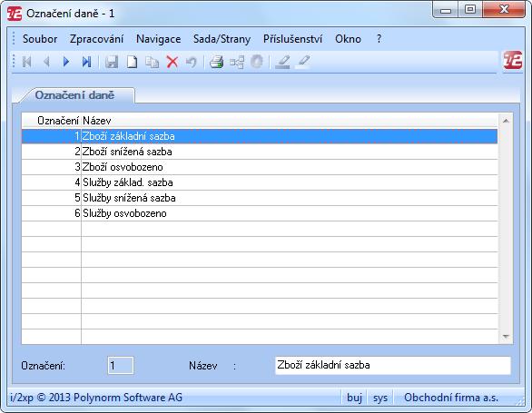
Task: Create new record with blank page icon
Action: [132, 62]
